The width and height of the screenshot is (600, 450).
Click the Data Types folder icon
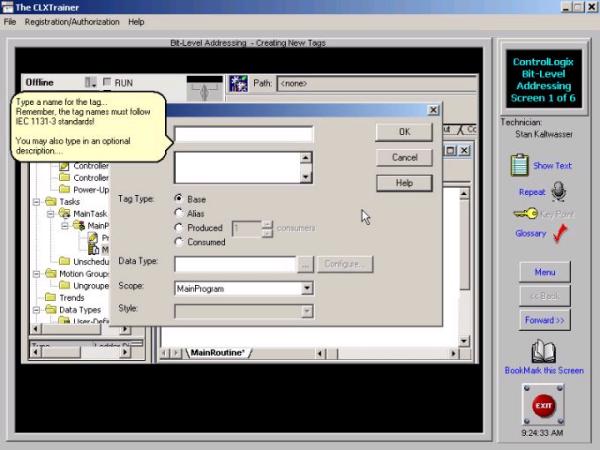point(51,309)
